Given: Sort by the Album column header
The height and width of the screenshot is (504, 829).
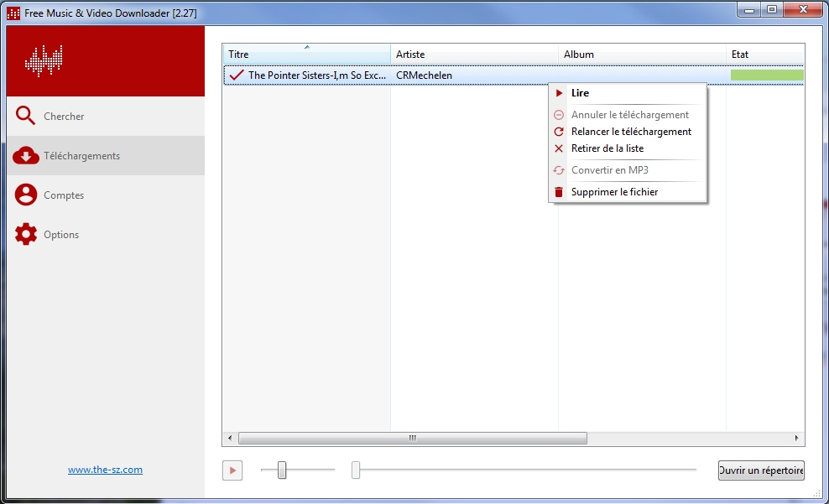Looking at the screenshot, I should pos(642,55).
